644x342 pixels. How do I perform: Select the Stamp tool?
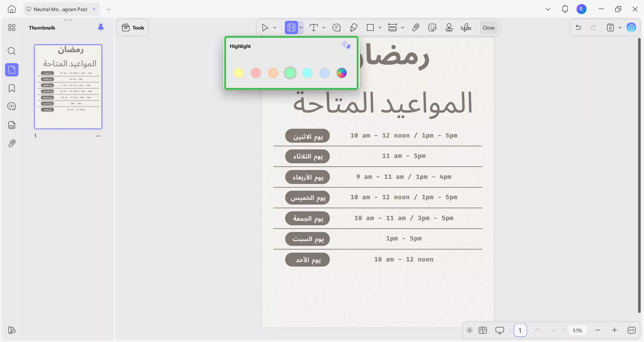449,27
